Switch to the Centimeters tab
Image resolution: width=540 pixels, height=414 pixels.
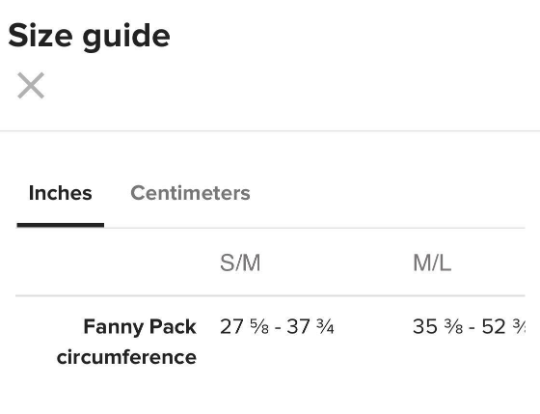(190, 193)
